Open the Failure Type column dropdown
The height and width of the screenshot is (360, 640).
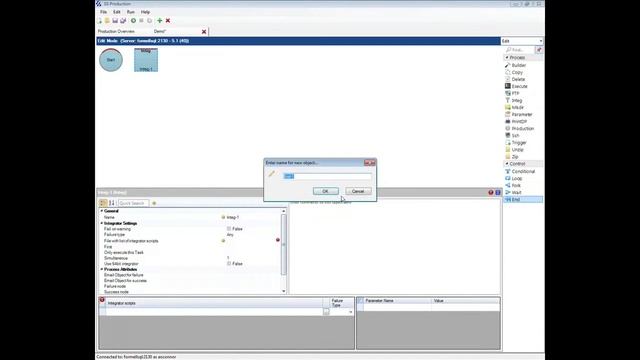pyautogui.click(x=351, y=312)
